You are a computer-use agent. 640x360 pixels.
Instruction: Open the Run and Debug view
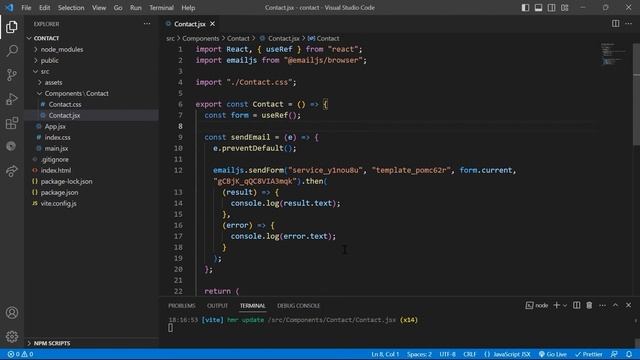click(12, 99)
